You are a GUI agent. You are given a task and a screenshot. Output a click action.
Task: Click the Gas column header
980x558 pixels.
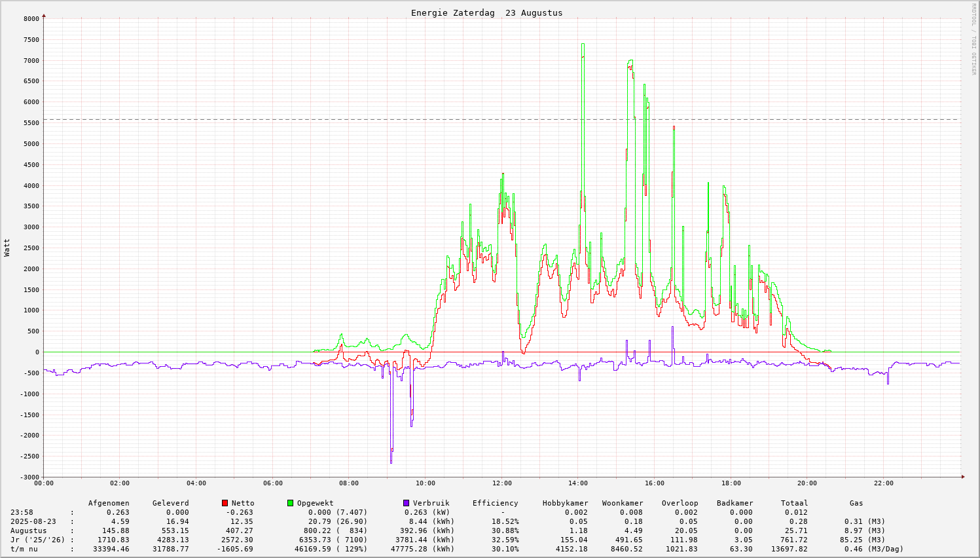856,503
